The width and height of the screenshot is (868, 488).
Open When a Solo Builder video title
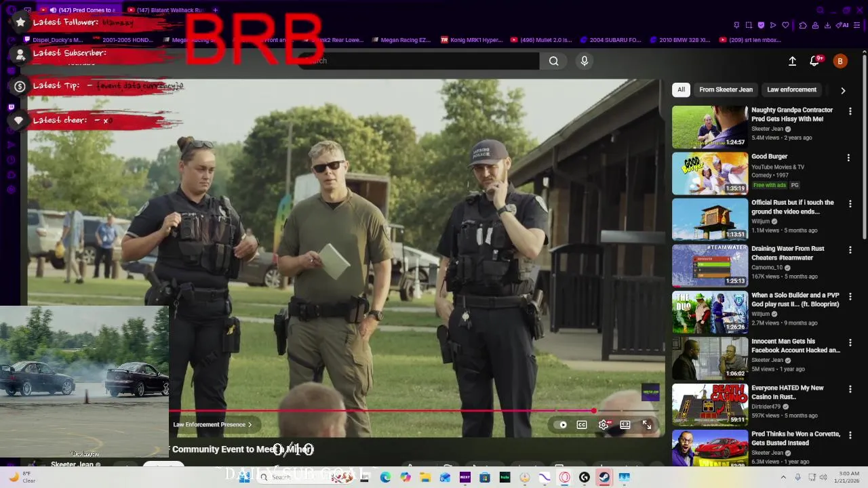click(x=795, y=300)
